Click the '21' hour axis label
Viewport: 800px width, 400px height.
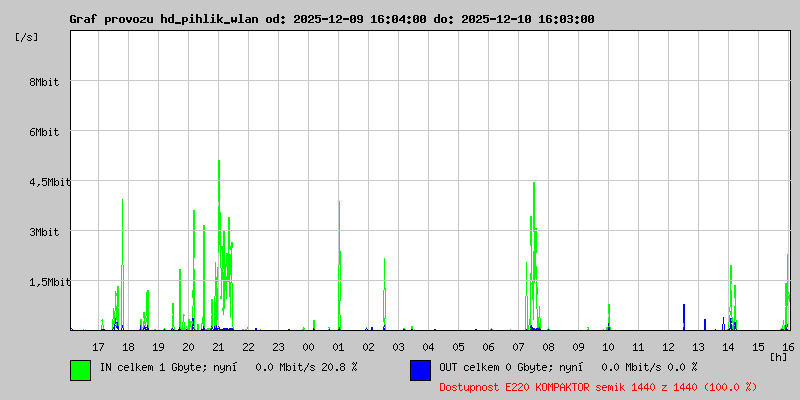pyautogui.click(x=218, y=347)
